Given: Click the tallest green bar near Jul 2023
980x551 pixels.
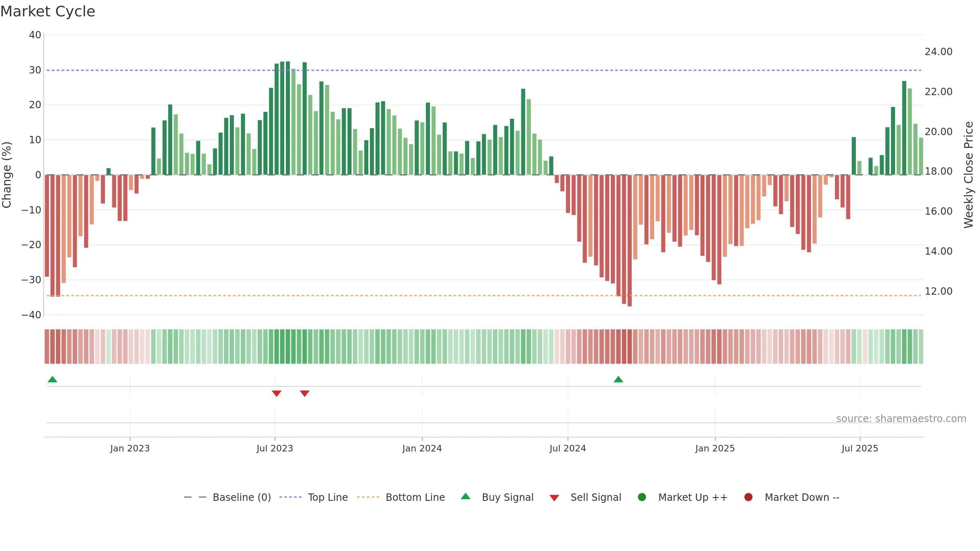Looking at the screenshot, I should click(288, 118).
